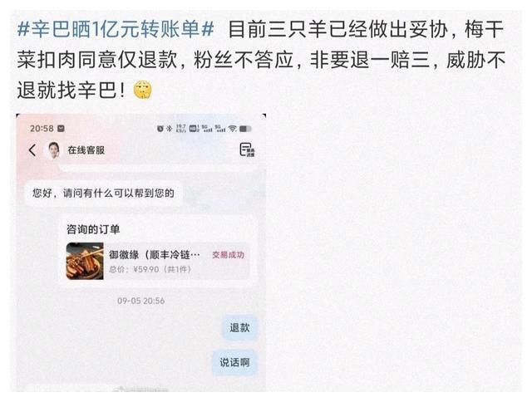Tap the Bluetooth status bar icon
Screen dimensions: 532x402
170,129
